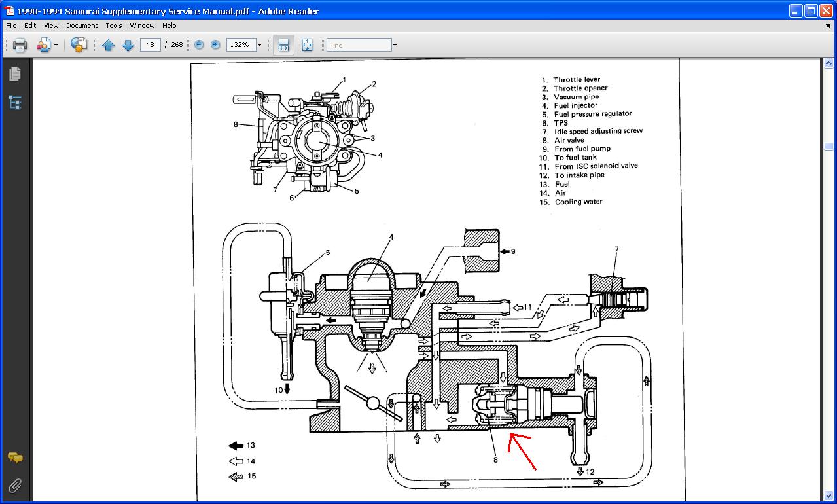Click the collaborate people icon

point(43,45)
